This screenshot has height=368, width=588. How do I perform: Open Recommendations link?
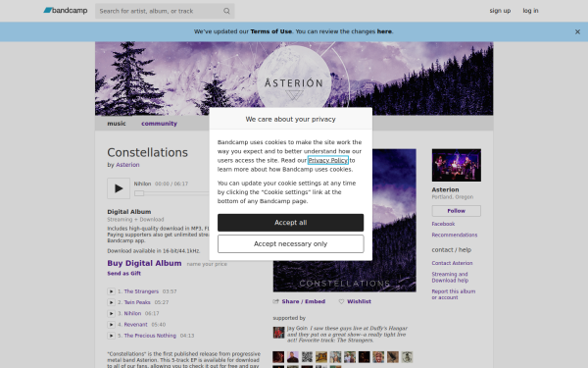click(x=455, y=236)
